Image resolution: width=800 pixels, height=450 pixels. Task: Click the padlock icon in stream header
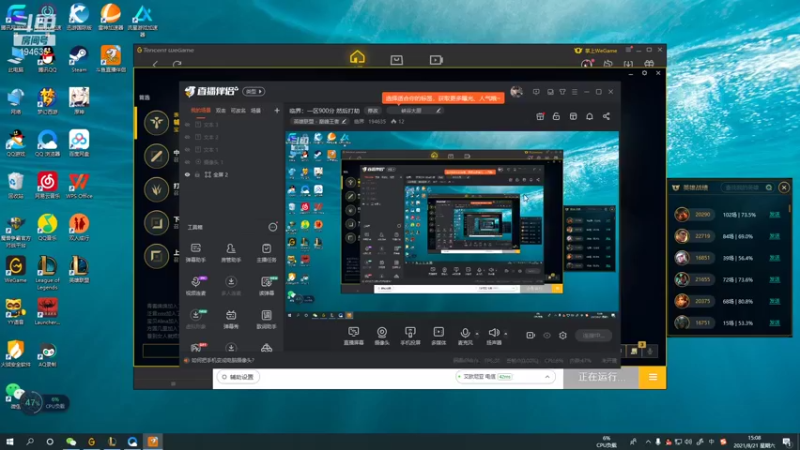tap(556, 116)
